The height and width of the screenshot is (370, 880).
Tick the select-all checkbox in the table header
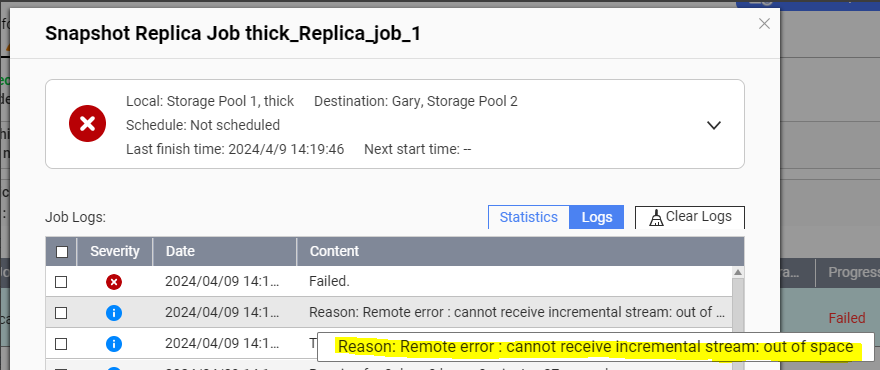[x=62, y=252]
